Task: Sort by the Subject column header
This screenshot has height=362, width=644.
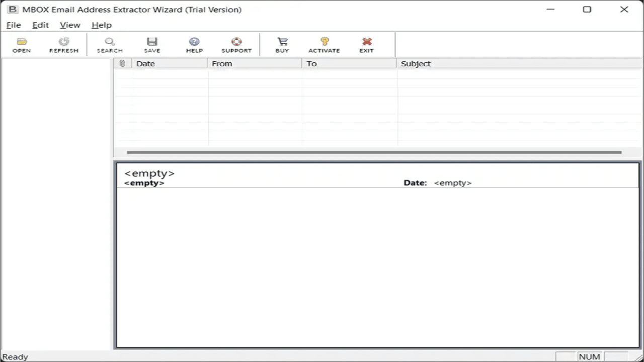Action: (519, 63)
